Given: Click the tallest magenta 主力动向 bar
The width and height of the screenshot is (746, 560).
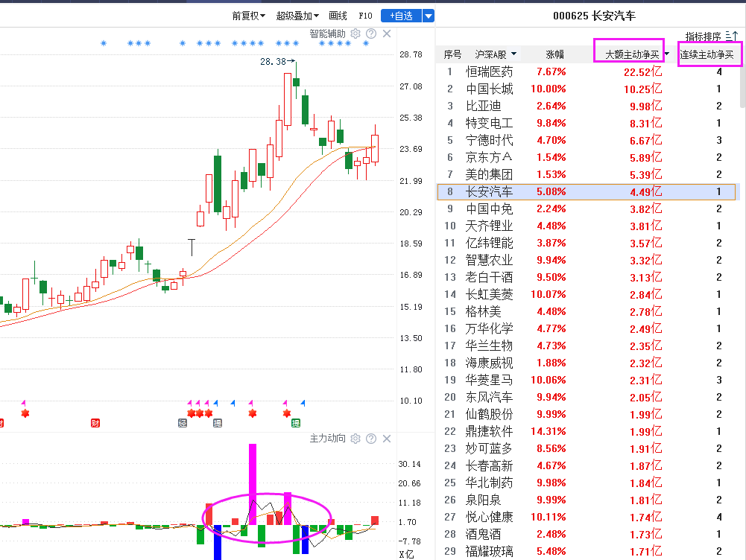Looking at the screenshot, I should click(x=253, y=484).
